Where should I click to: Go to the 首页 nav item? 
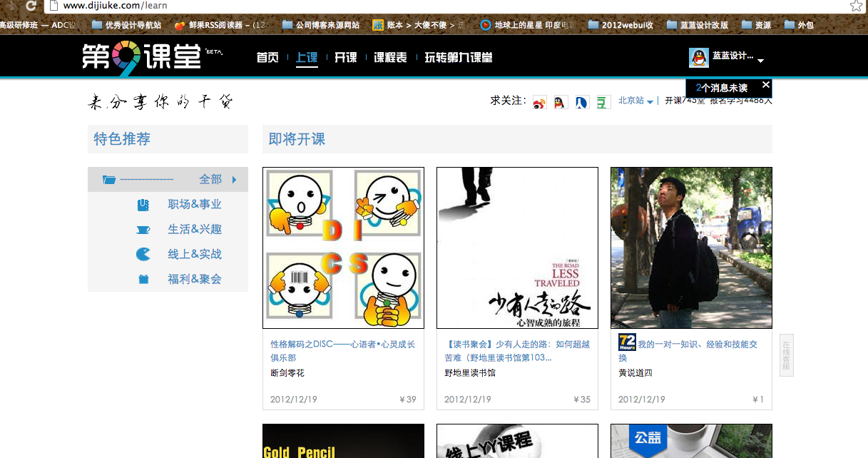click(x=267, y=58)
